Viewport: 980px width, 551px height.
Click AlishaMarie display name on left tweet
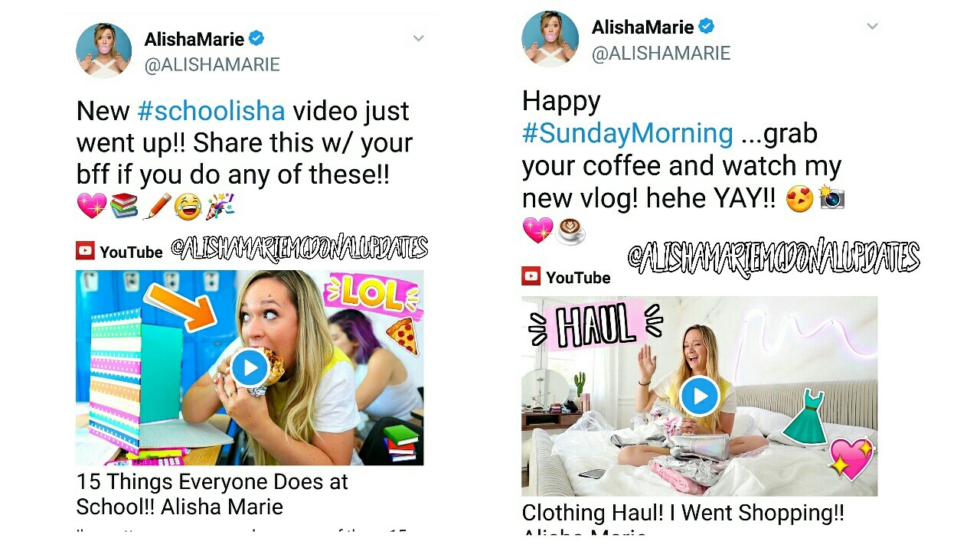pos(194,39)
